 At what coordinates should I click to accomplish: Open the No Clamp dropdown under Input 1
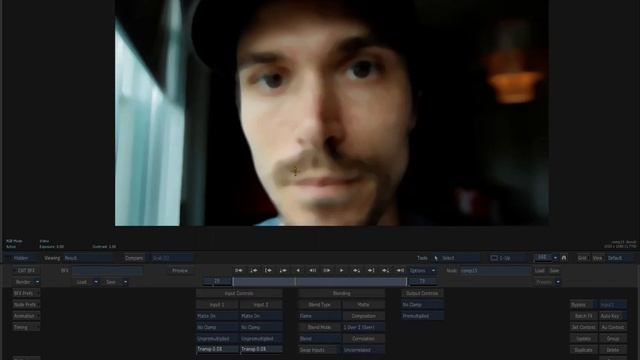(217, 327)
